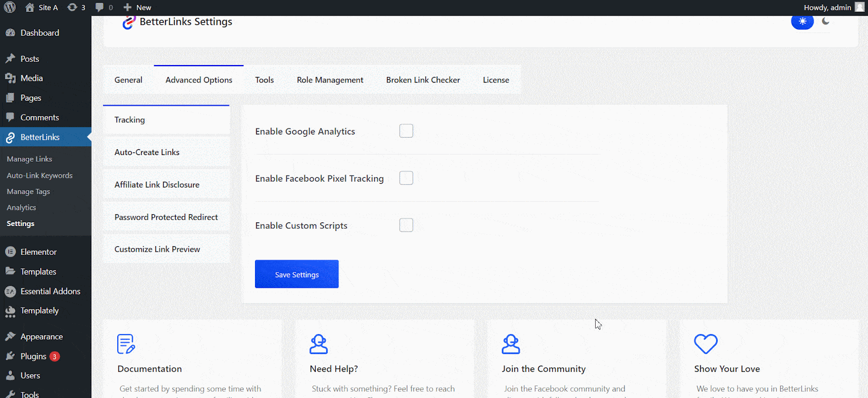Open the Auto-Create Links side tab
The height and width of the screenshot is (398, 868).
pos(167,152)
